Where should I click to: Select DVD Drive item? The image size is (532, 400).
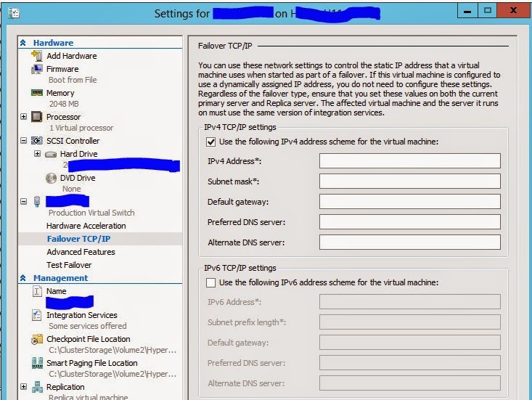[78, 178]
